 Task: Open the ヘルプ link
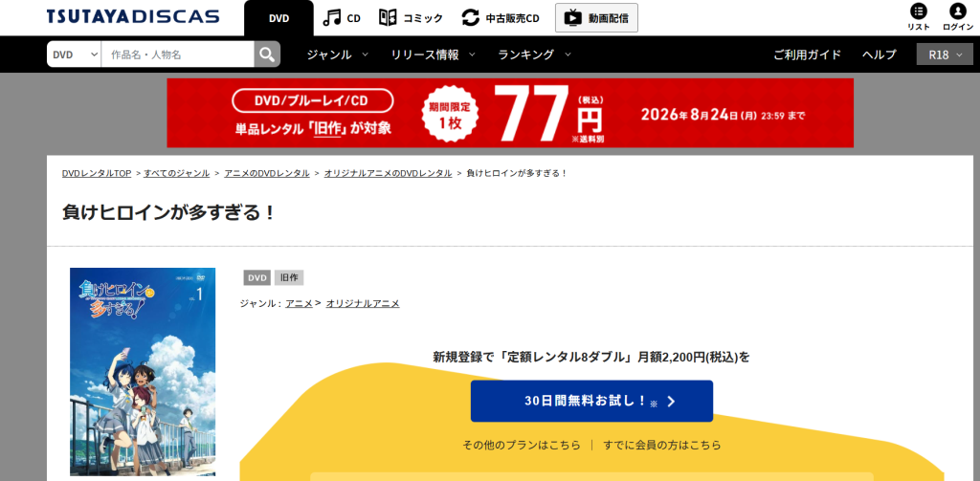(879, 55)
